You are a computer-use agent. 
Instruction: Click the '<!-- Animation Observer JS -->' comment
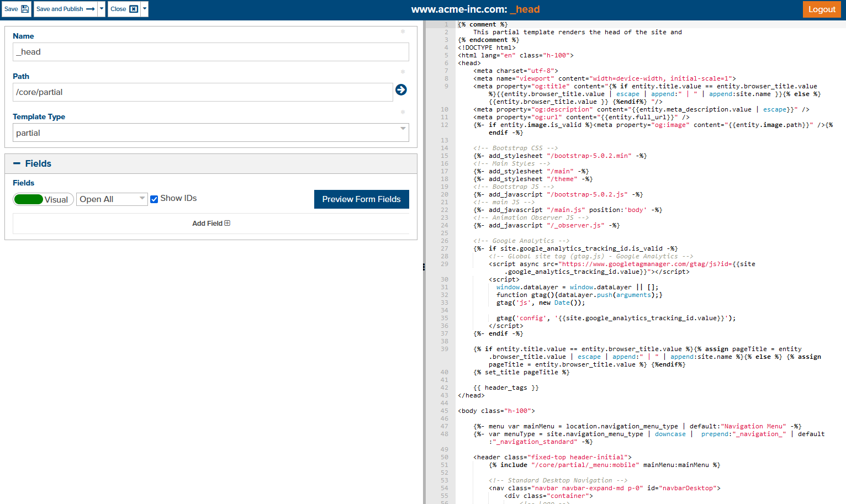point(531,217)
